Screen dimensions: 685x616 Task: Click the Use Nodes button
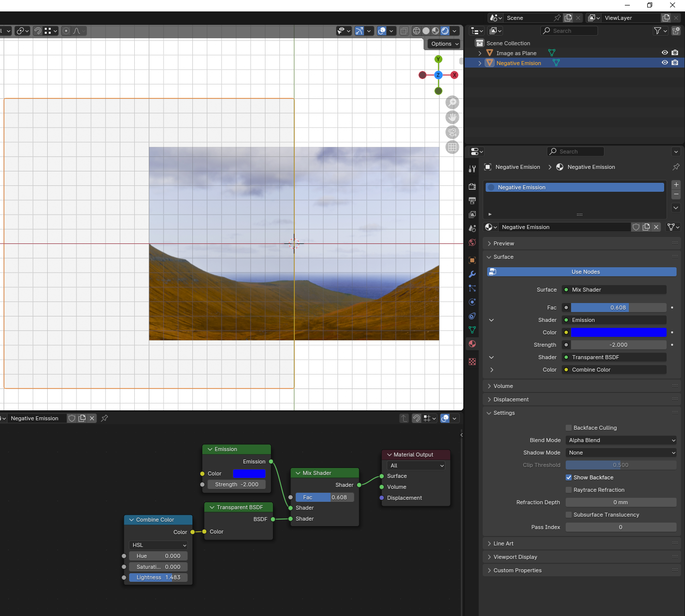pos(582,272)
